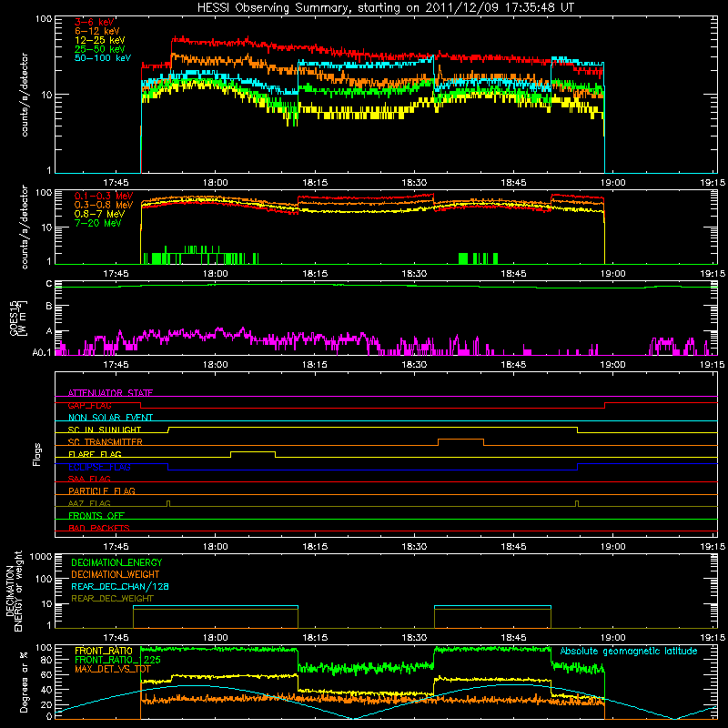
Task: Select the FLARE_FLAG label
Action: 95,454
